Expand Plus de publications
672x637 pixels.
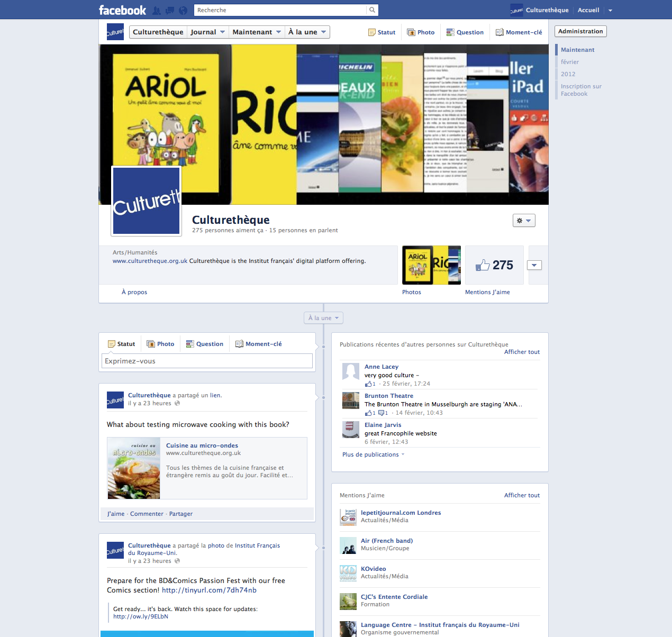373,454
